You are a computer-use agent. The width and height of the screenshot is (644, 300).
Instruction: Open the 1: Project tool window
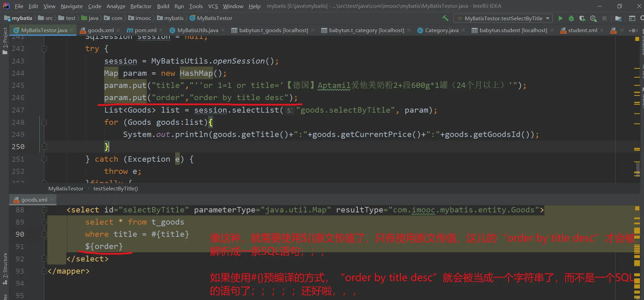click(x=5, y=41)
